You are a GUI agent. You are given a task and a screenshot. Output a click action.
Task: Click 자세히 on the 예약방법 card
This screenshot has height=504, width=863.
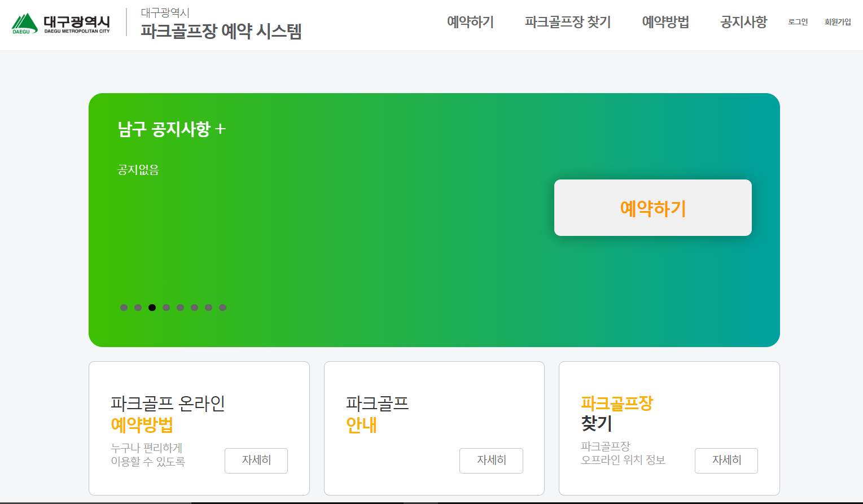[x=256, y=461]
